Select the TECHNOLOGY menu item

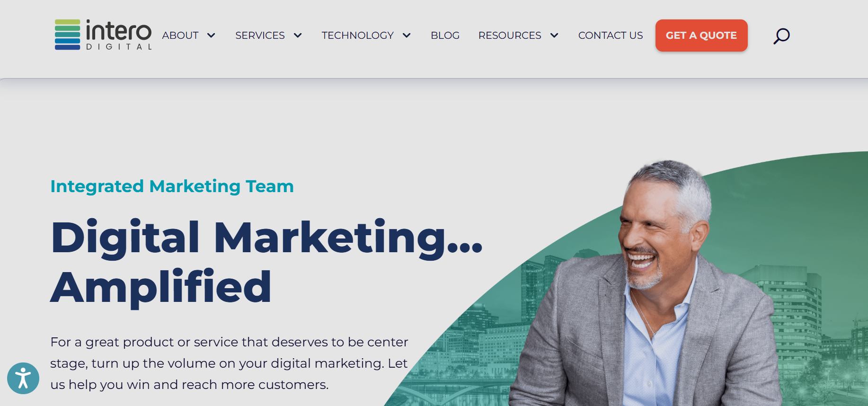357,35
